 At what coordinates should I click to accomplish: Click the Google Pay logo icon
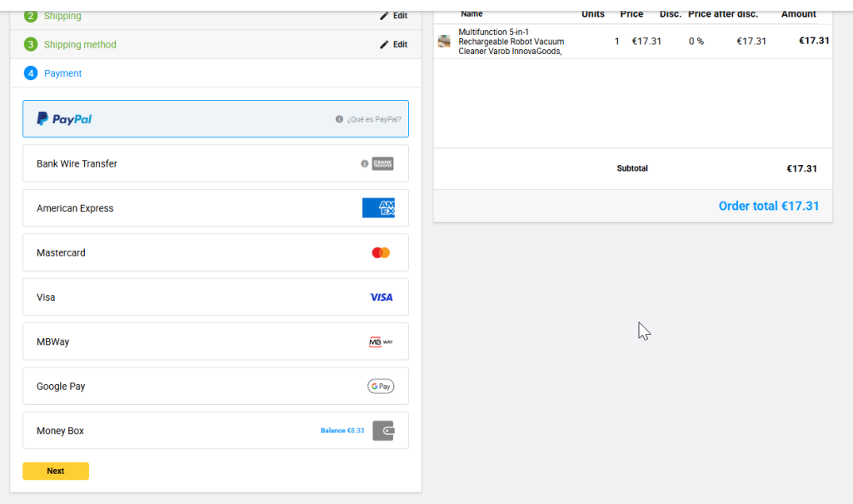(x=381, y=387)
